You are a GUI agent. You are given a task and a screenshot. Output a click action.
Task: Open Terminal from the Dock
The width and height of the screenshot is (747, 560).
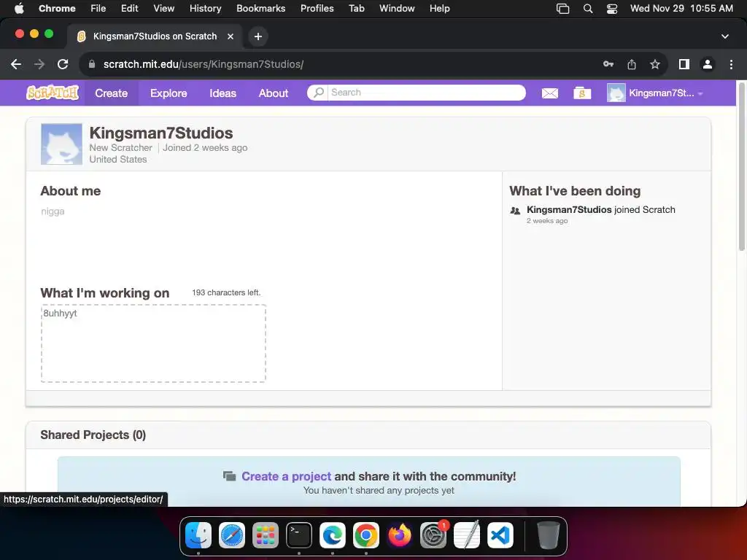pyautogui.click(x=298, y=536)
